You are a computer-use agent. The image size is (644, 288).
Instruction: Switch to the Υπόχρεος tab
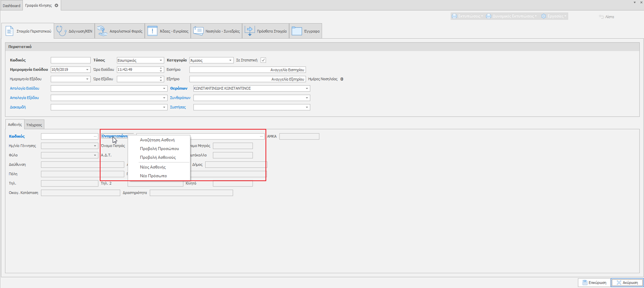click(34, 125)
